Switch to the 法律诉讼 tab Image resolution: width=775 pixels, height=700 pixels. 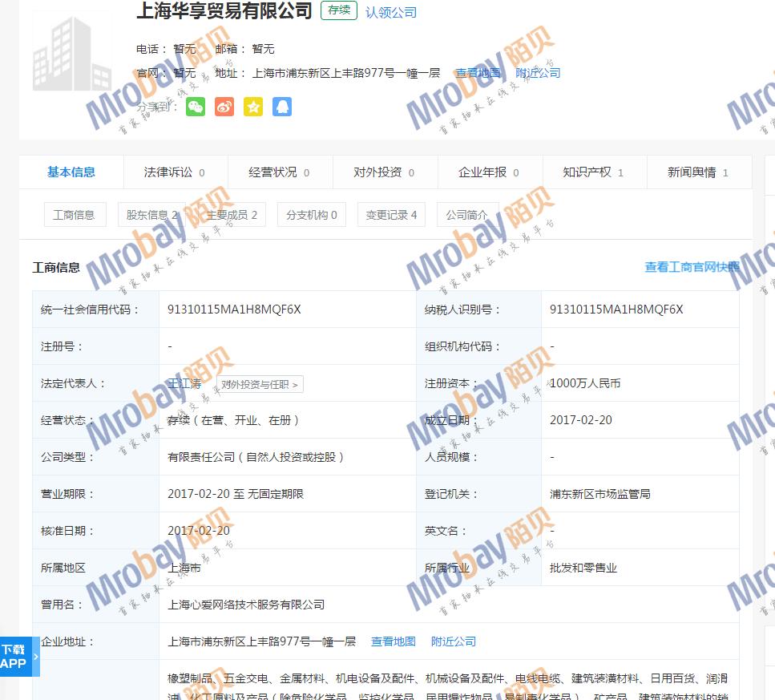[174, 172]
